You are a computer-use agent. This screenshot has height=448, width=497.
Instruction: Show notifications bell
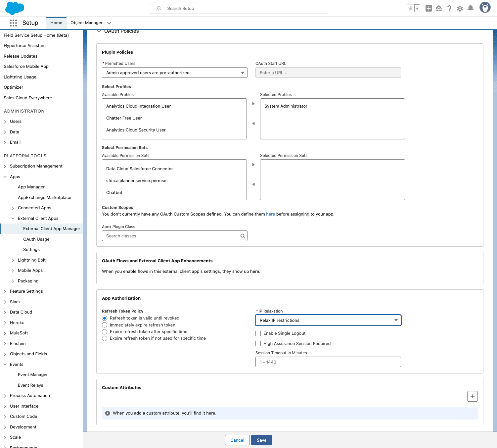tap(470, 8)
